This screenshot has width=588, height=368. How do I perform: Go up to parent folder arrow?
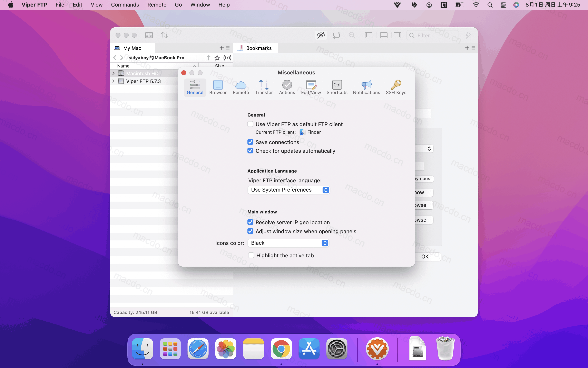tap(208, 58)
